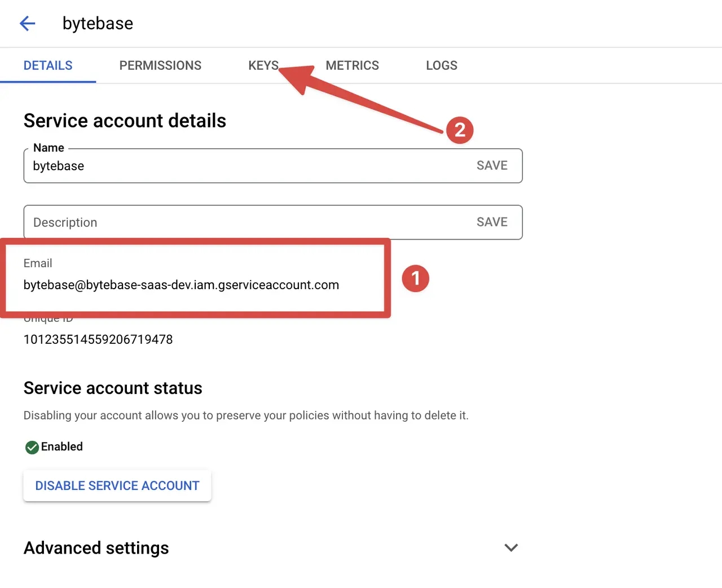Click the Enabled status label

click(62, 446)
